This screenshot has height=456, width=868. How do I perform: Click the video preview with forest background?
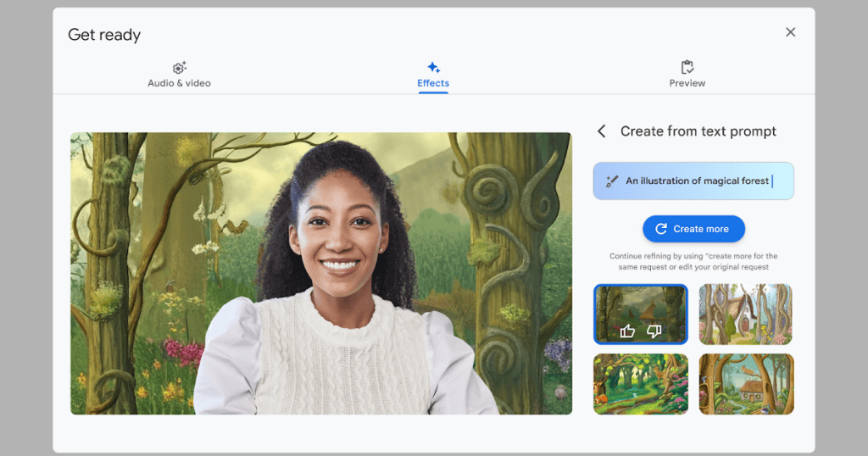pyautogui.click(x=321, y=274)
